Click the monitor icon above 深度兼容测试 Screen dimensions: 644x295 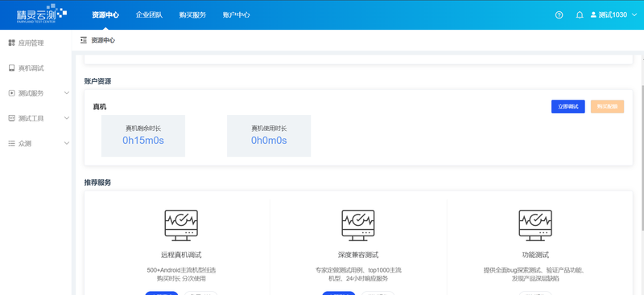click(358, 225)
